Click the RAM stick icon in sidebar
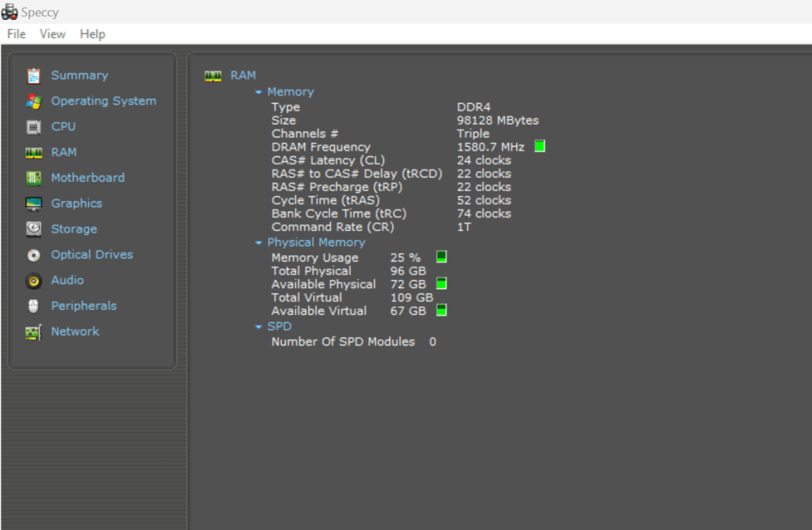 click(x=33, y=152)
